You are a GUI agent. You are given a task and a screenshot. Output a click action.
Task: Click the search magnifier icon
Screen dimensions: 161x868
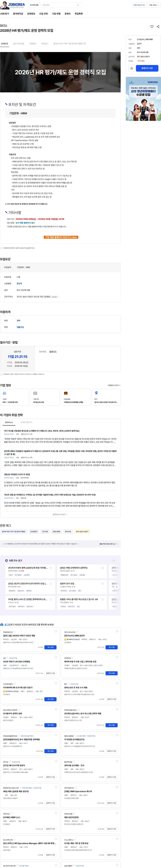78,5
